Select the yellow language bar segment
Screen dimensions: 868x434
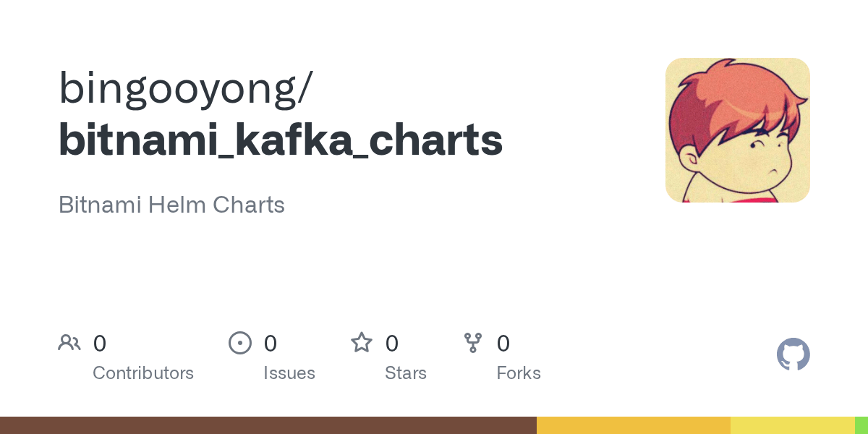click(x=793, y=425)
